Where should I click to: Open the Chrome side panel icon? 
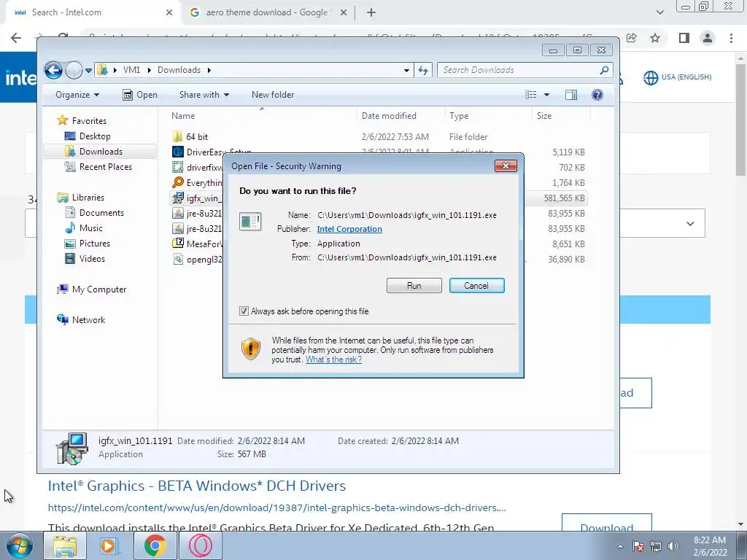[684, 38]
